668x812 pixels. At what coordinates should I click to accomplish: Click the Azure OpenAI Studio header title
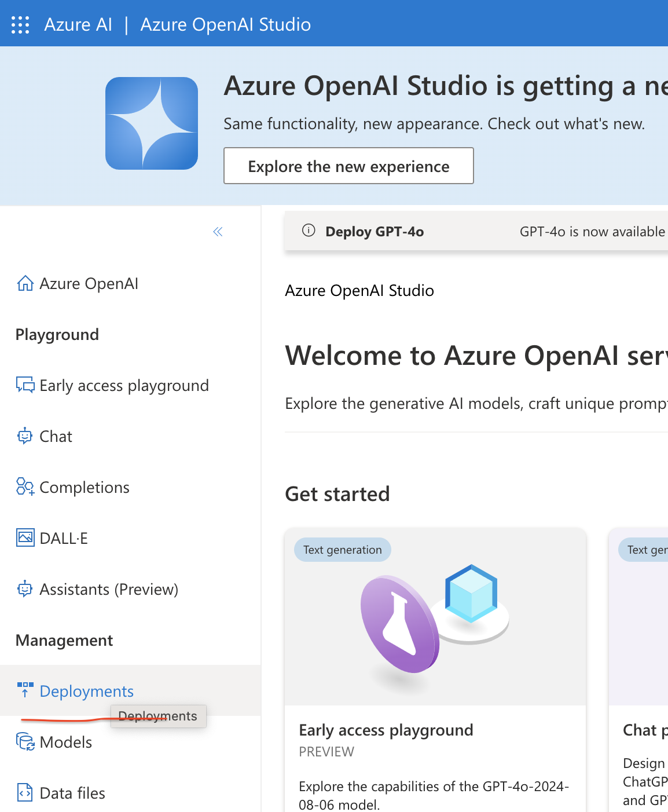[x=226, y=24]
